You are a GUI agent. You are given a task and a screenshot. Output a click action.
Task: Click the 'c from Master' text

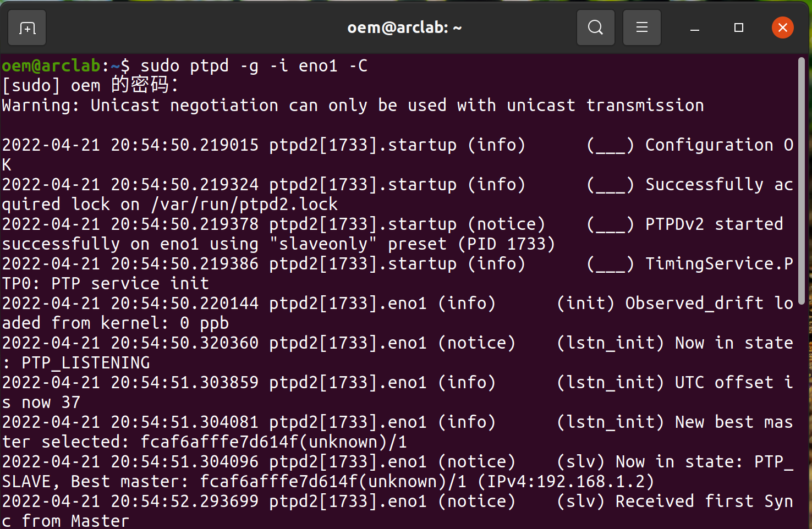pyautogui.click(x=65, y=520)
